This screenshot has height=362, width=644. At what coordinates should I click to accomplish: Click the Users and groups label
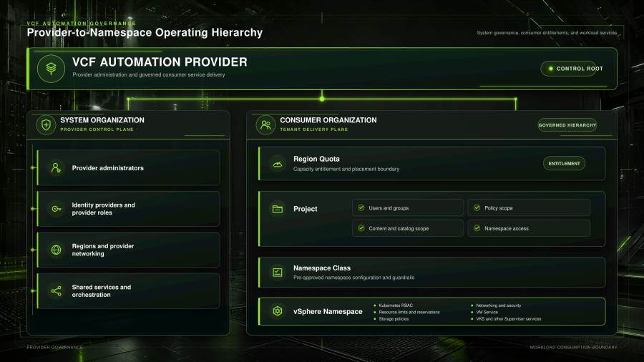pos(389,208)
